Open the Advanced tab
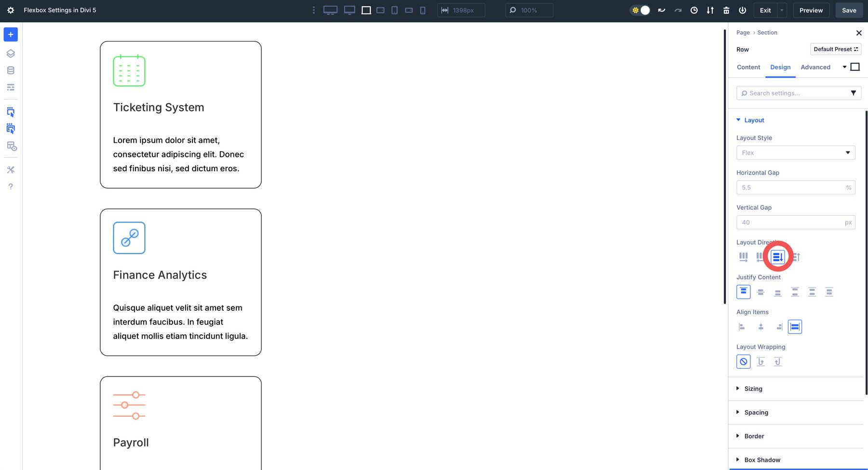This screenshot has height=470, width=868. click(x=815, y=67)
